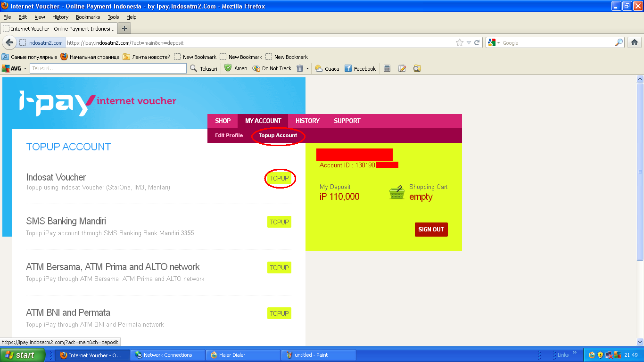Open Cuaca weather shortcut
This screenshot has width=644, height=362.
(327, 68)
